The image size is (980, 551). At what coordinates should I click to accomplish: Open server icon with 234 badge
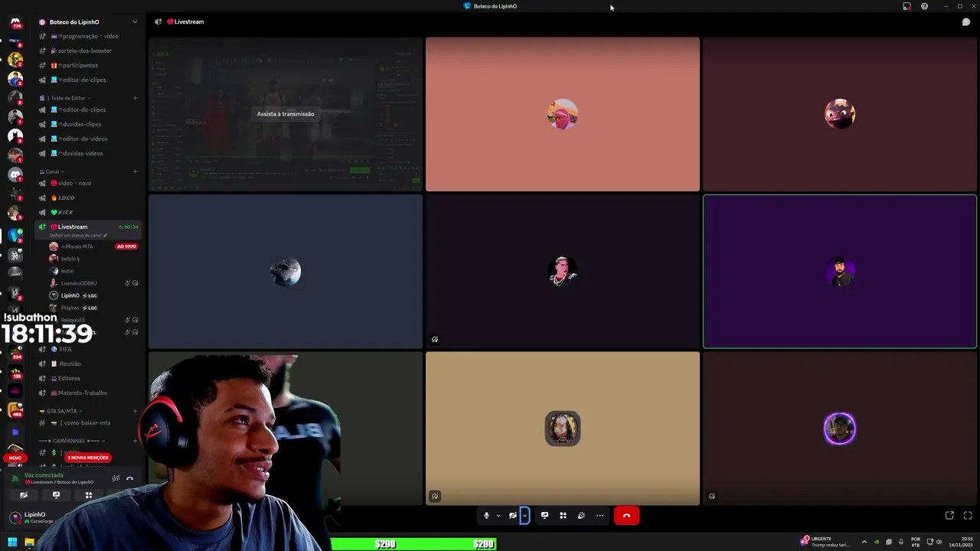(x=15, y=353)
